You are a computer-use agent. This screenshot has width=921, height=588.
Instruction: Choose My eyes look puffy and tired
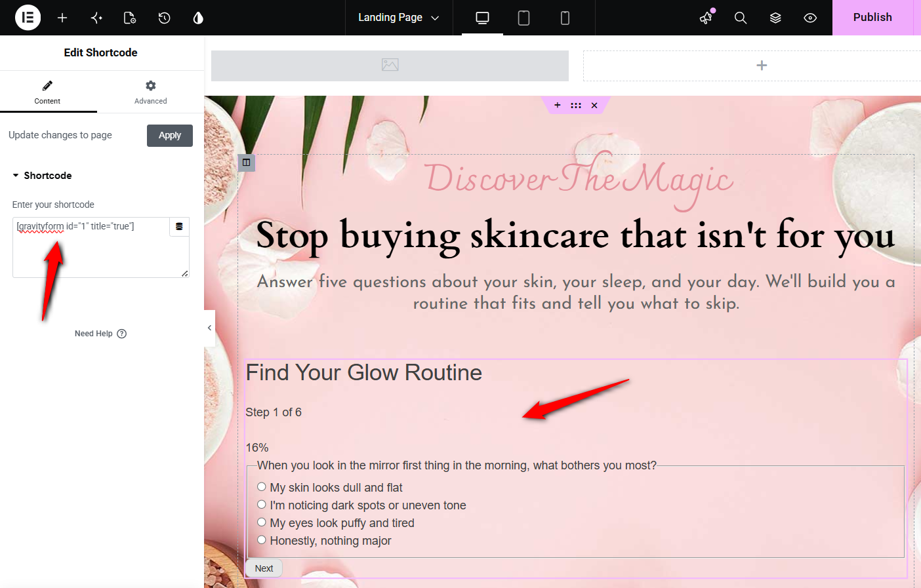262,522
